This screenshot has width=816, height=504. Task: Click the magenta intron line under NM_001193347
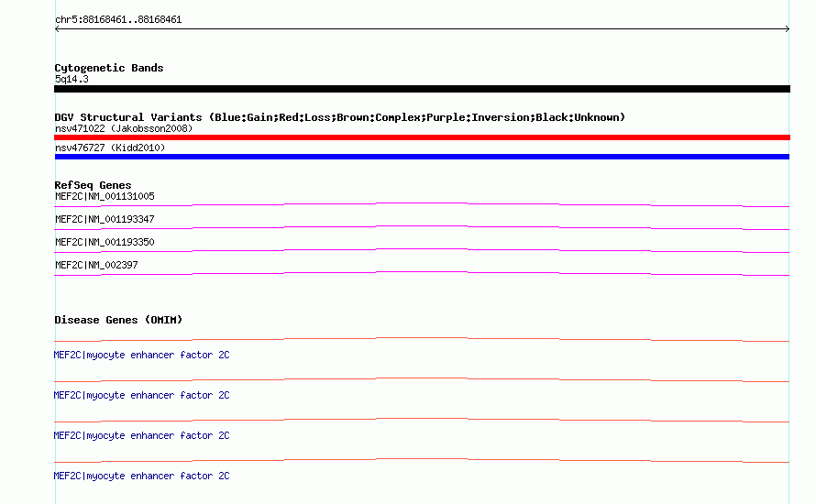422,227
